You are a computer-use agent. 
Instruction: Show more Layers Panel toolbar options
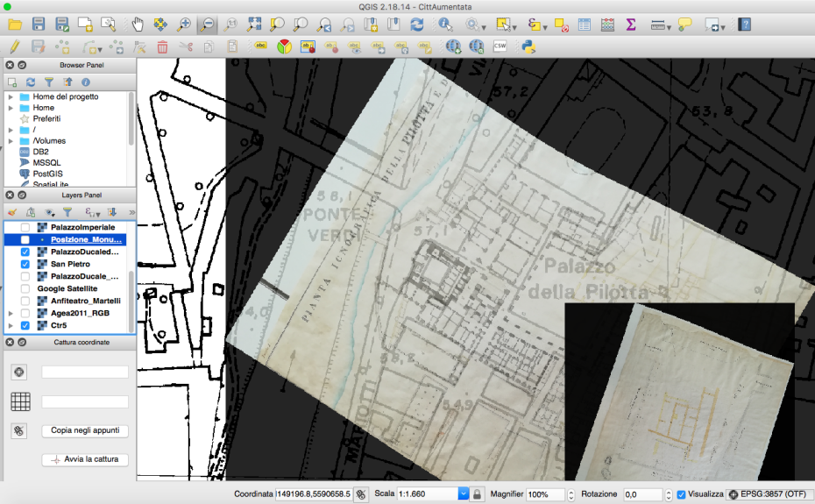[131, 212]
